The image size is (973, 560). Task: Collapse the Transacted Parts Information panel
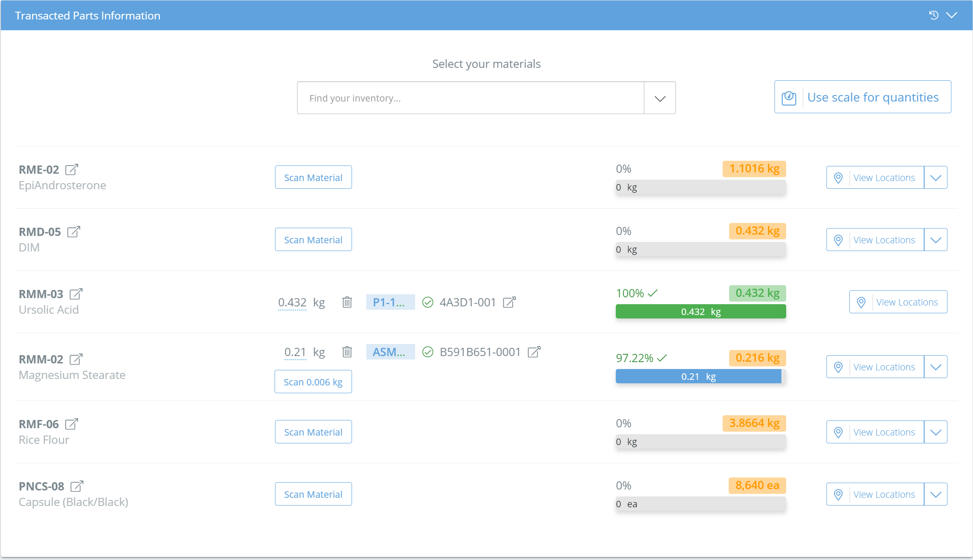pyautogui.click(x=951, y=15)
